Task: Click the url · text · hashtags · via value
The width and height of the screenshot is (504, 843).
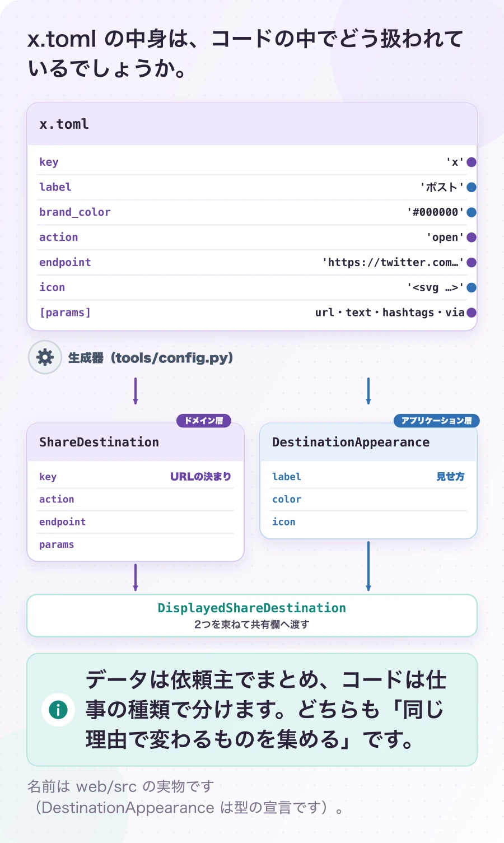Action: click(390, 313)
